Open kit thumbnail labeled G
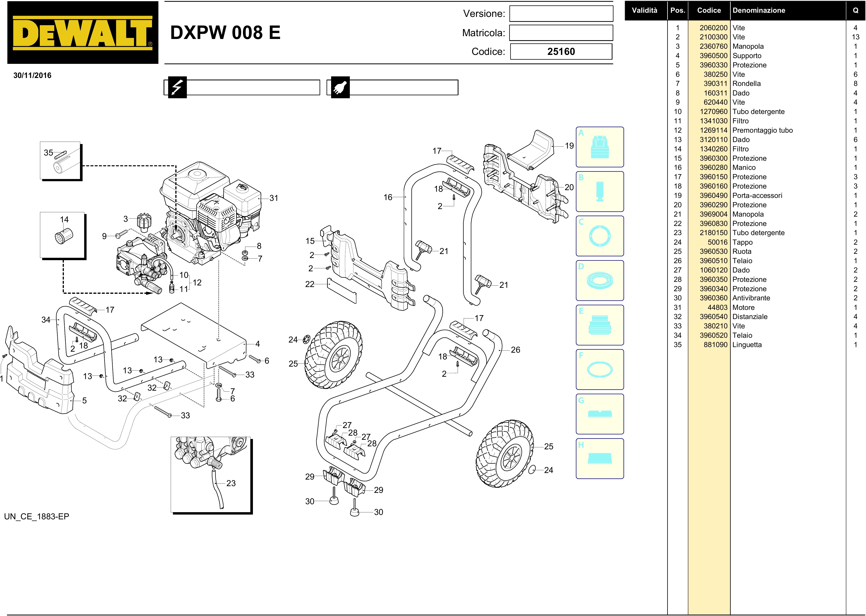 click(600, 414)
